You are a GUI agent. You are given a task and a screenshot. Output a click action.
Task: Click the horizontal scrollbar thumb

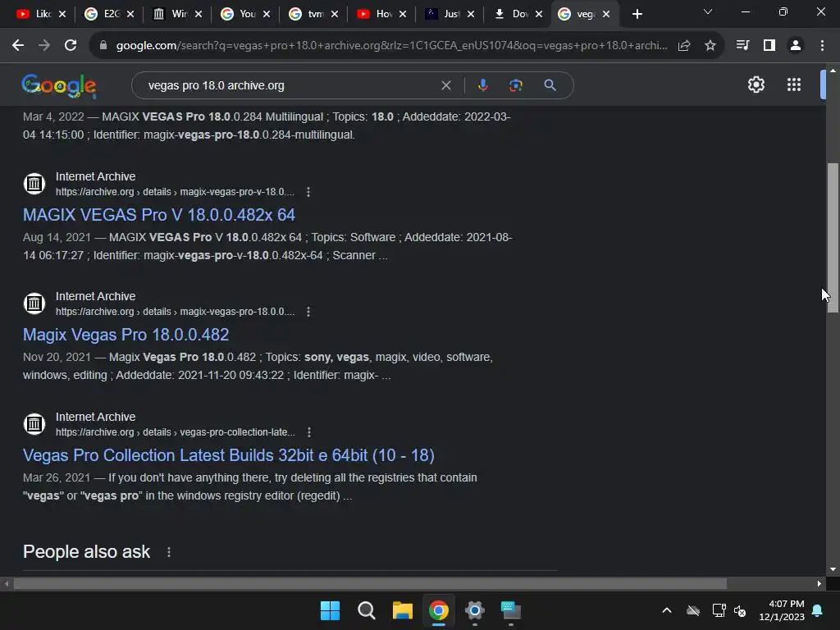tap(370, 583)
